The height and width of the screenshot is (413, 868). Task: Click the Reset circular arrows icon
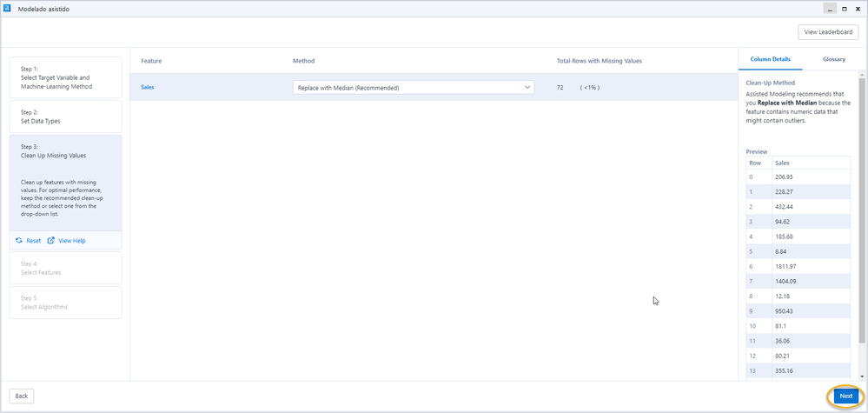coord(19,241)
